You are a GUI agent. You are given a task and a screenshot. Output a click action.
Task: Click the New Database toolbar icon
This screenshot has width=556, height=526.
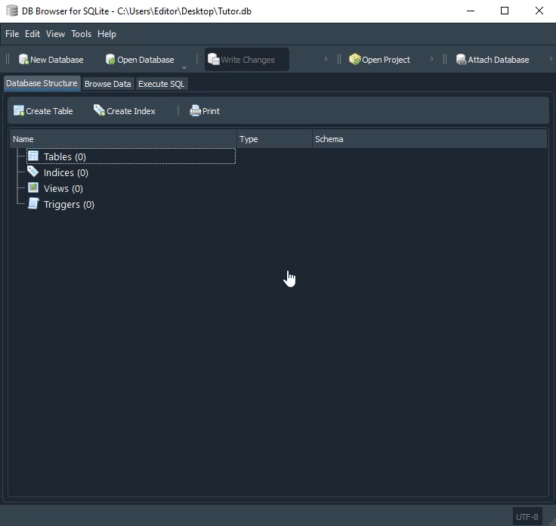tap(23, 59)
